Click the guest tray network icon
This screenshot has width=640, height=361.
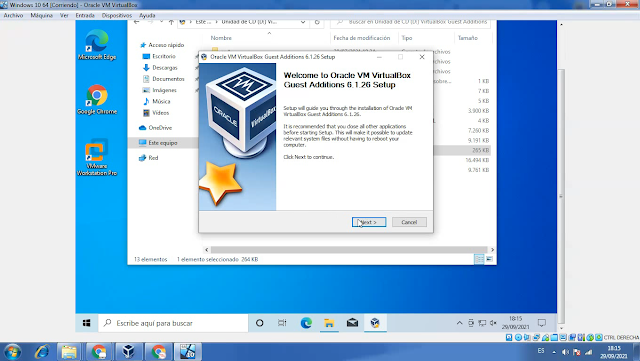click(x=482, y=323)
